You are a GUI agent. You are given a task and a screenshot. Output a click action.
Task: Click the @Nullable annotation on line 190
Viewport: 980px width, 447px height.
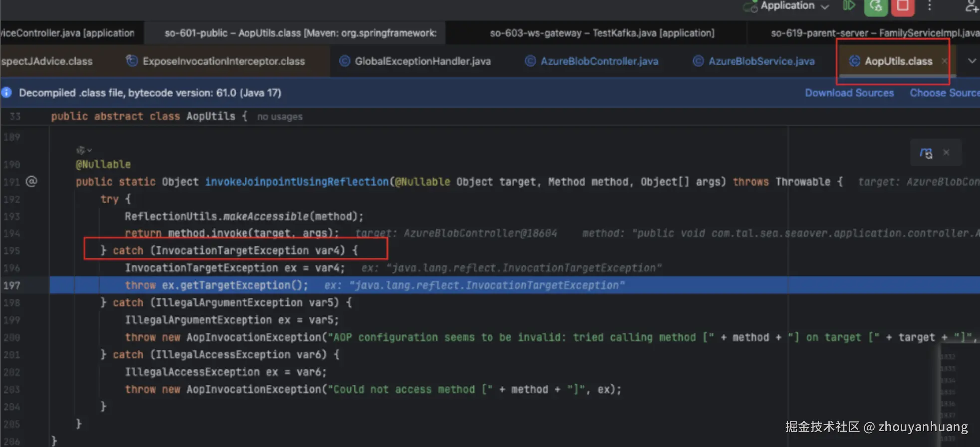[x=103, y=164]
